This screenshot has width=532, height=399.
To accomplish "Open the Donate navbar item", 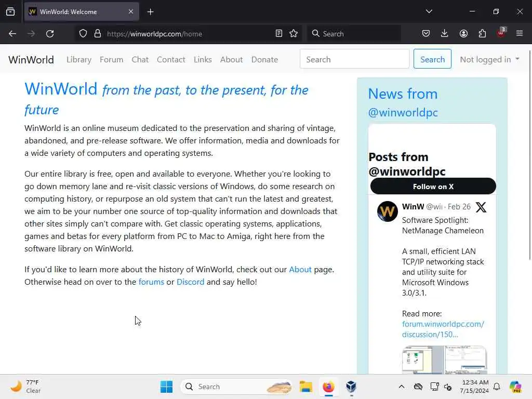I will click(264, 59).
